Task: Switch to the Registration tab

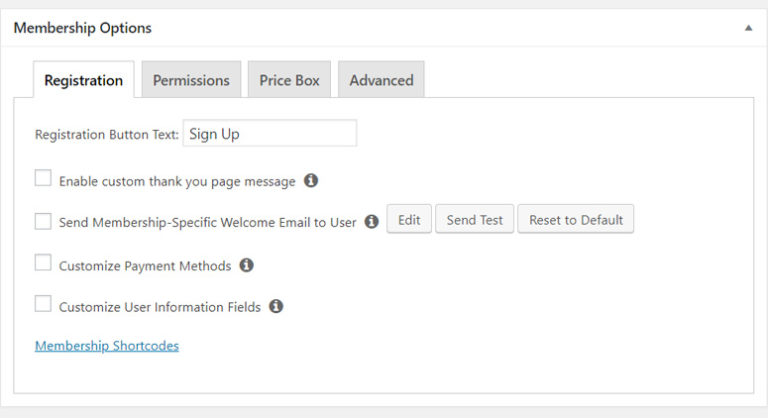Action: click(83, 81)
